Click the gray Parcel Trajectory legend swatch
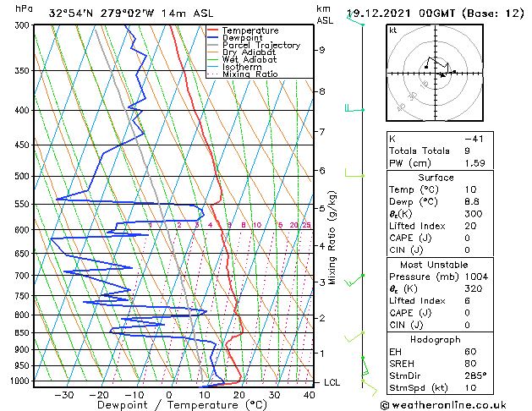Screen dimensions: 532x411 tap(213, 45)
